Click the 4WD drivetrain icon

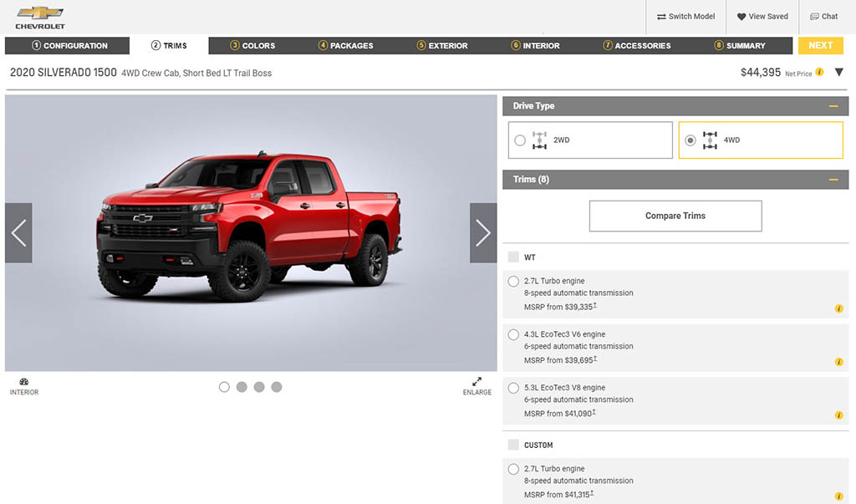pos(710,140)
